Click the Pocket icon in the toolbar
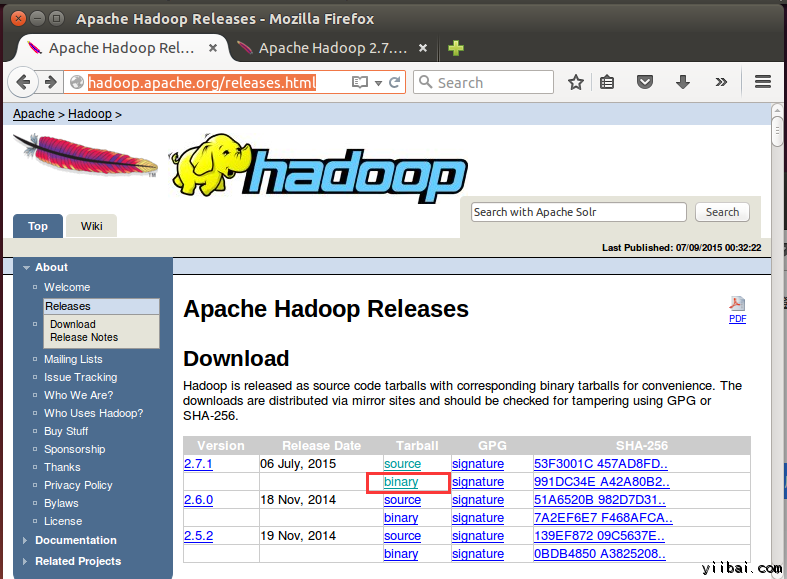 tap(646, 82)
